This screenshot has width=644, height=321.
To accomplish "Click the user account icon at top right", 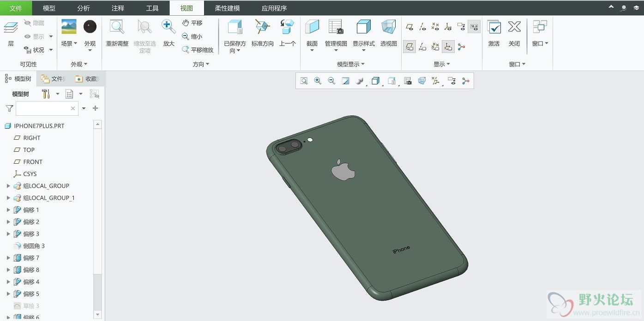I will tap(624, 8).
